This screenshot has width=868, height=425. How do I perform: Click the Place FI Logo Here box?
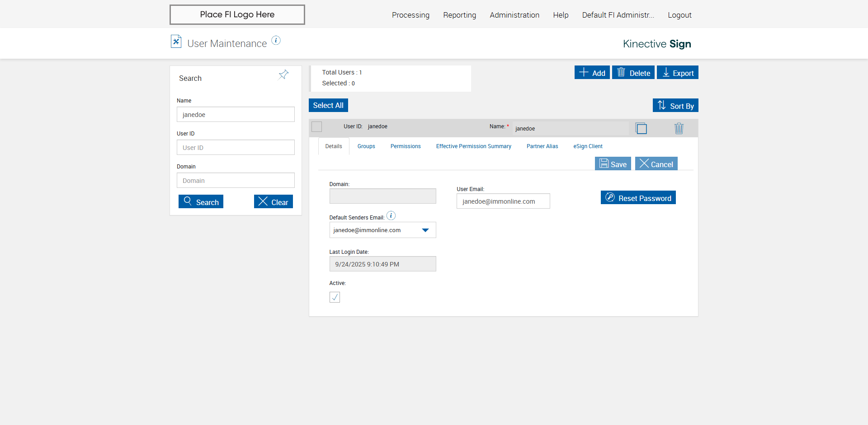click(237, 14)
